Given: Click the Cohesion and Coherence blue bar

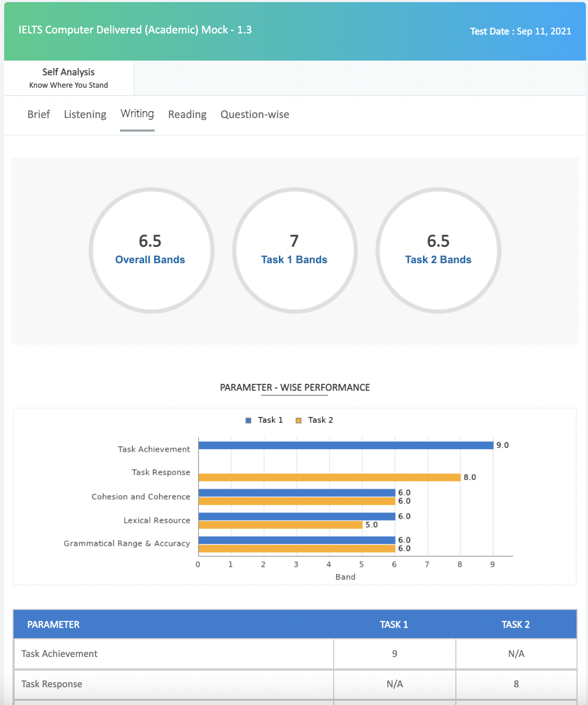Looking at the screenshot, I should click(297, 492).
